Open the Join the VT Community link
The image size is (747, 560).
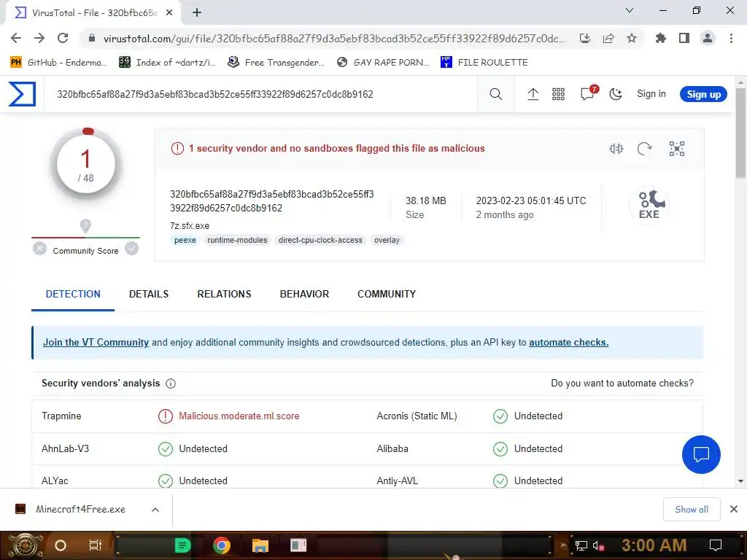pos(96,343)
